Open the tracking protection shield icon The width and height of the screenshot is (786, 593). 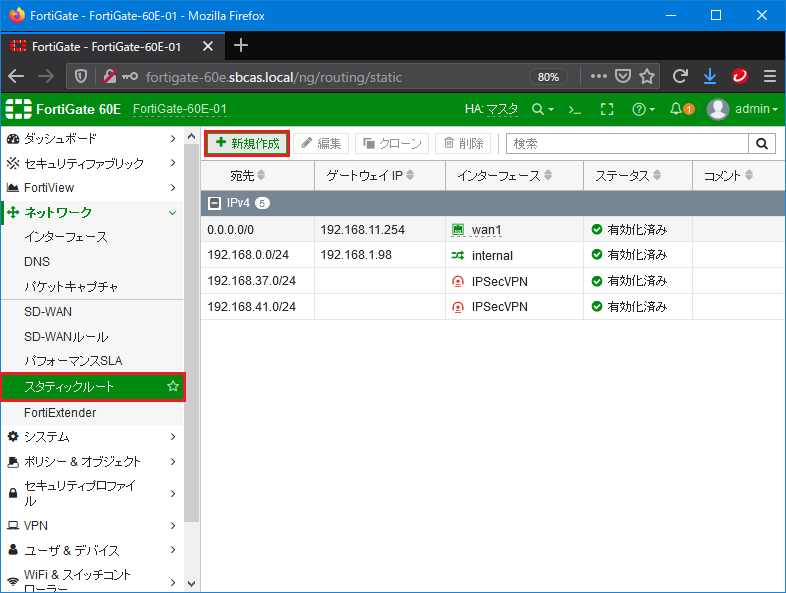(x=81, y=77)
